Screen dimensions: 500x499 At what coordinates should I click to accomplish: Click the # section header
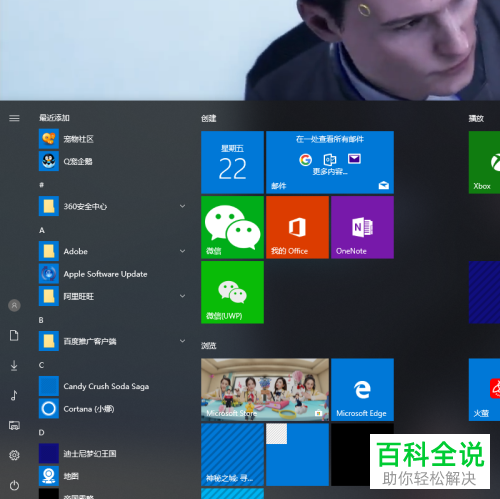41,185
